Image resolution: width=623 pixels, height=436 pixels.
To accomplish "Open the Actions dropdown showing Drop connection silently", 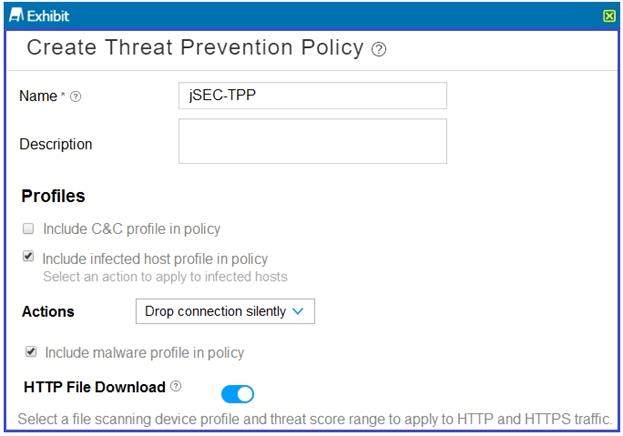I will click(x=225, y=311).
